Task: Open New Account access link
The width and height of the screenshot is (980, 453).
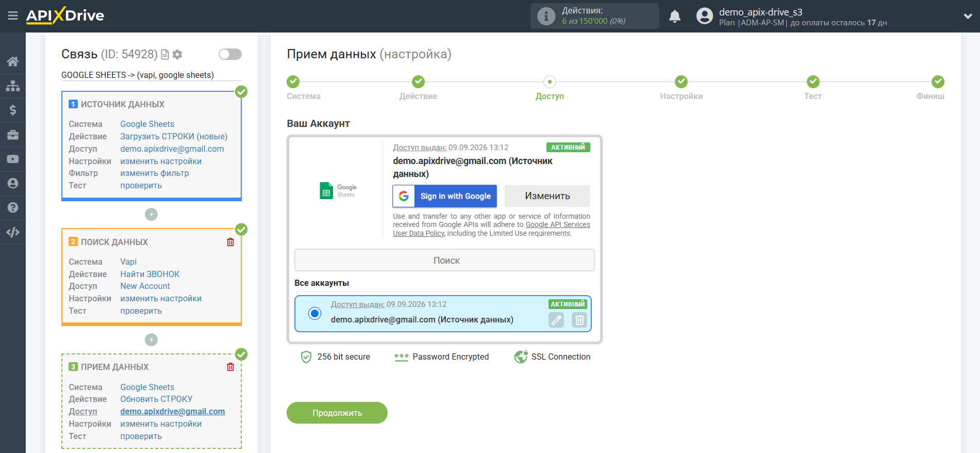Action: (x=145, y=286)
